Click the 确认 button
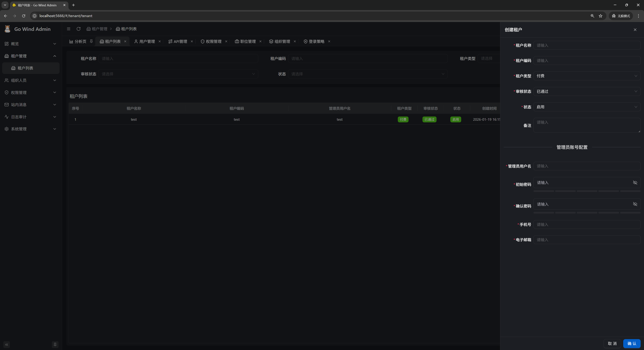Screen dimensions: 644x350 coord(632,343)
